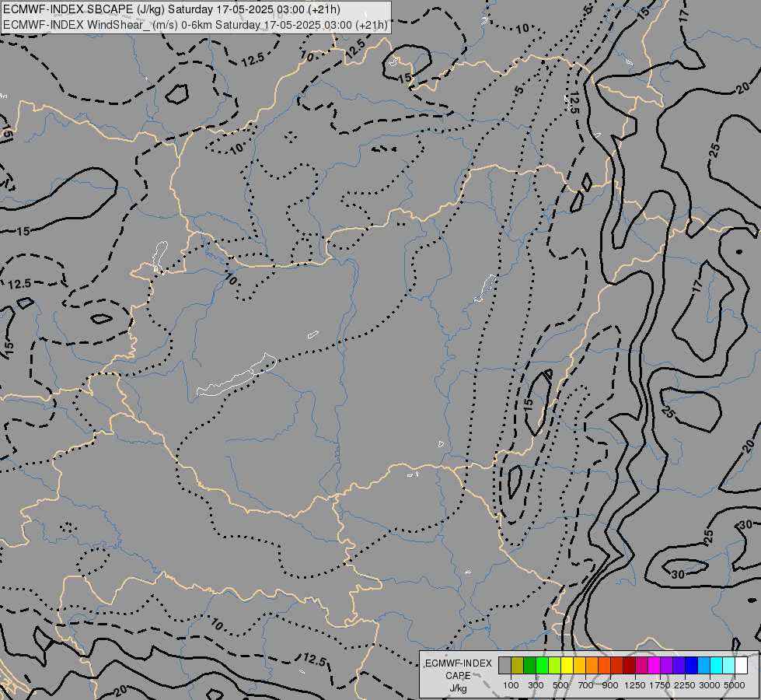Click the olive swatch in CAPE legend

coord(518,665)
